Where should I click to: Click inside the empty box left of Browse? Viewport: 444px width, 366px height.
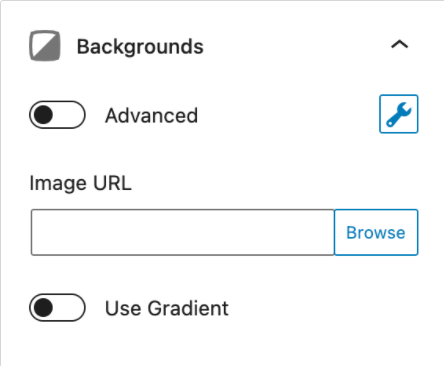tap(183, 232)
